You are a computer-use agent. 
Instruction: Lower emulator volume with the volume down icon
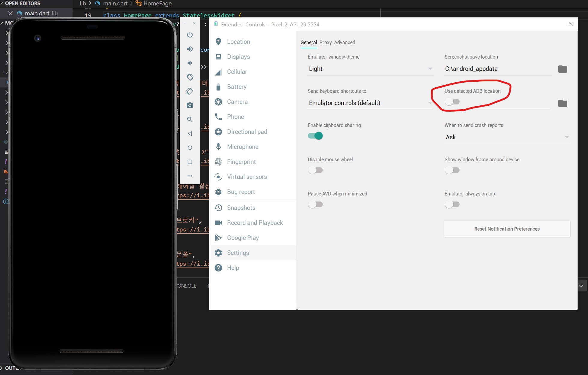190,63
